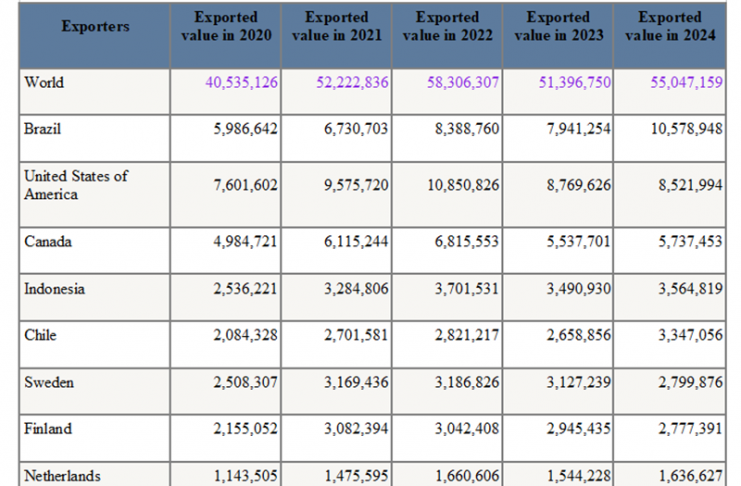Select the Netherlands row label

point(62,476)
